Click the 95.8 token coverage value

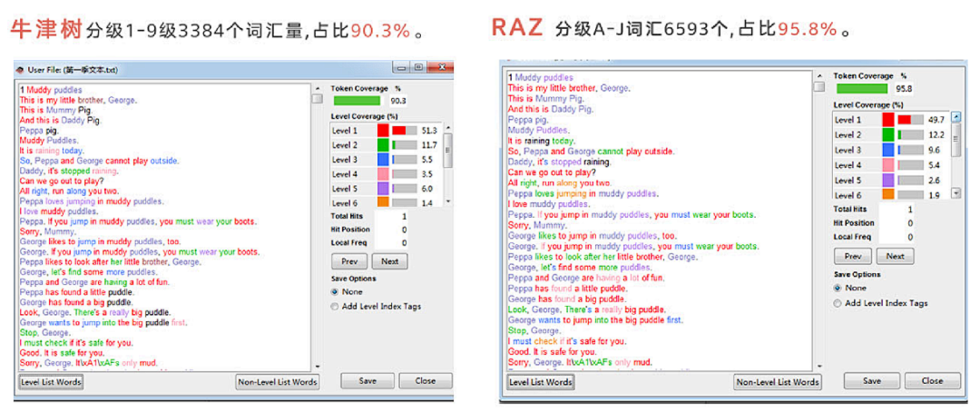coord(904,89)
